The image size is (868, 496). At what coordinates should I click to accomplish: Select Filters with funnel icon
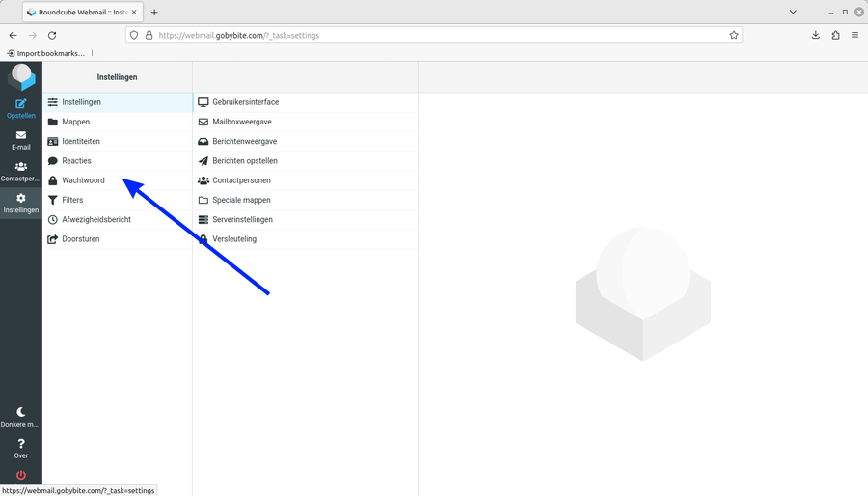(x=72, y=200)
